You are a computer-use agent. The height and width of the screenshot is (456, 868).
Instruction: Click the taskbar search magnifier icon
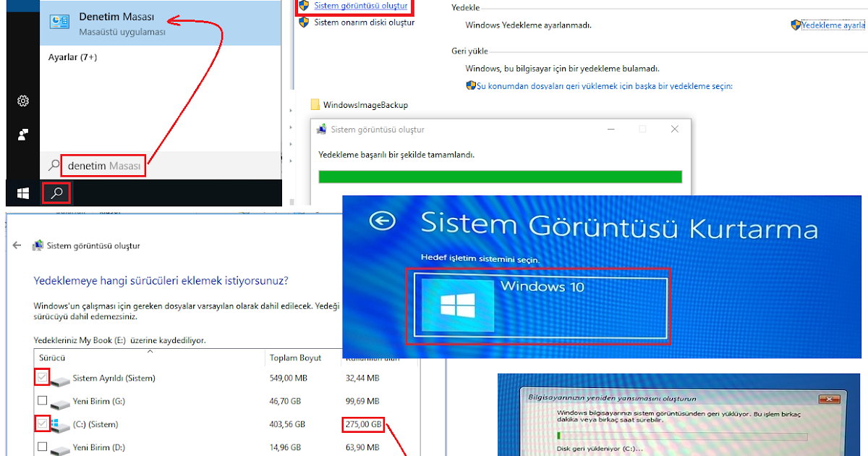click(56, 193)
